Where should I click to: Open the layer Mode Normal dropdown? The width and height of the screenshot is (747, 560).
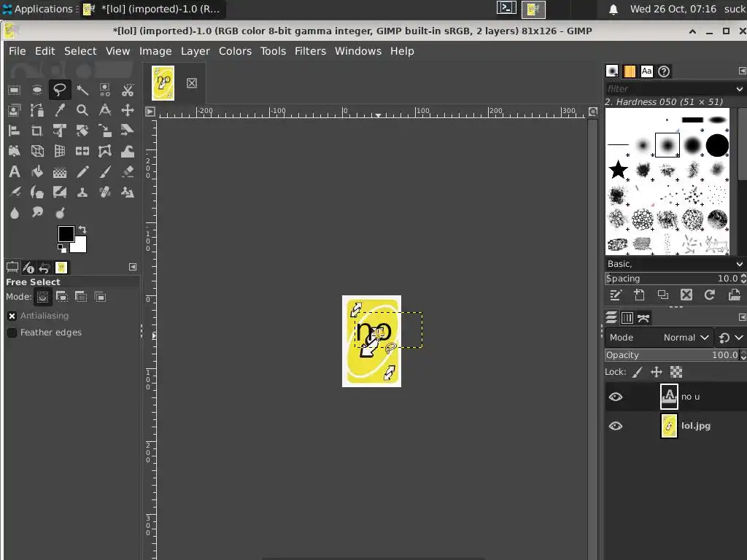[659, 338]
